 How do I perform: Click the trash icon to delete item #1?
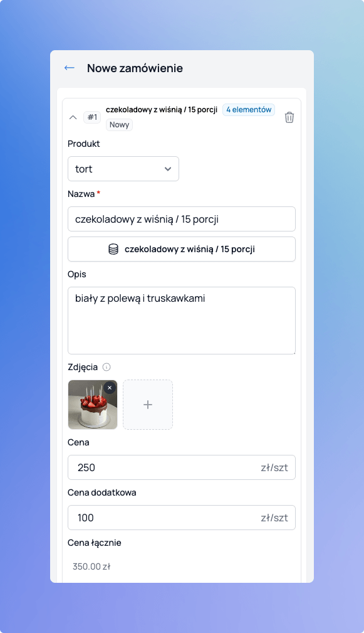point(289,117)
